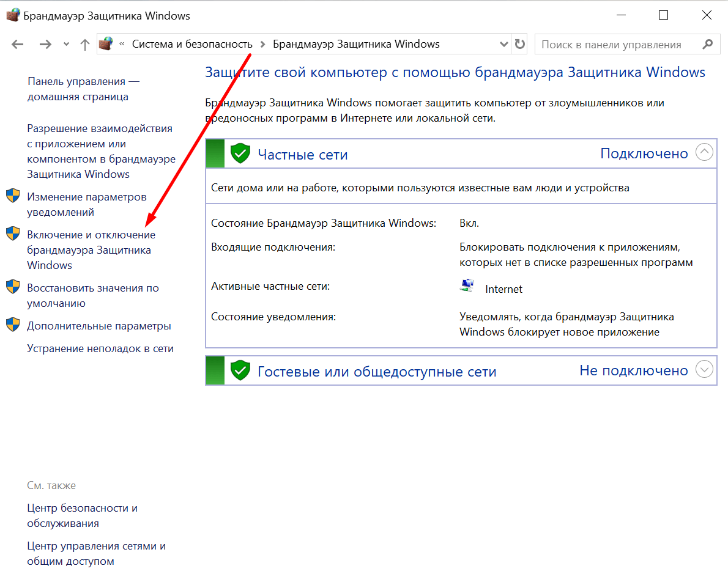Open 'Центр управления сетями и общим доступом'
Image resolution: width=728 pixels, height=585 pixels.
point(96,554)
